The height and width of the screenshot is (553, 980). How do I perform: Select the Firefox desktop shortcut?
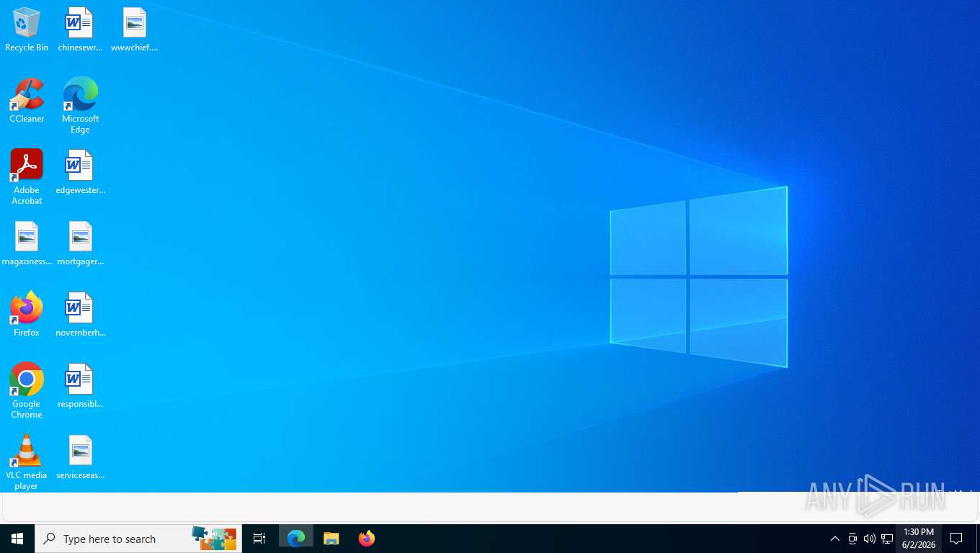27,315
